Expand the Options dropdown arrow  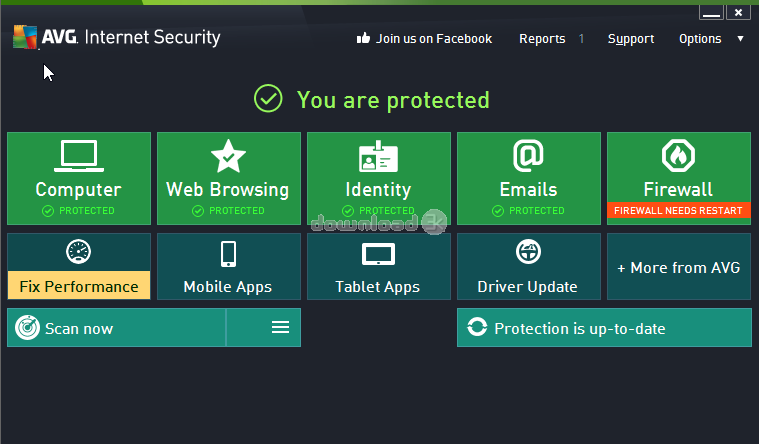pos(740,39)
